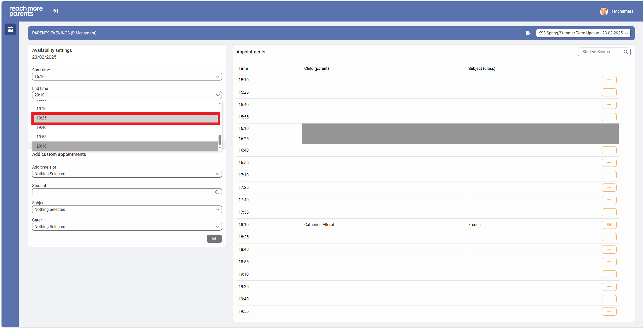
Task: Click plus button for 19:55 slot
Action: (x=609, y=312)
